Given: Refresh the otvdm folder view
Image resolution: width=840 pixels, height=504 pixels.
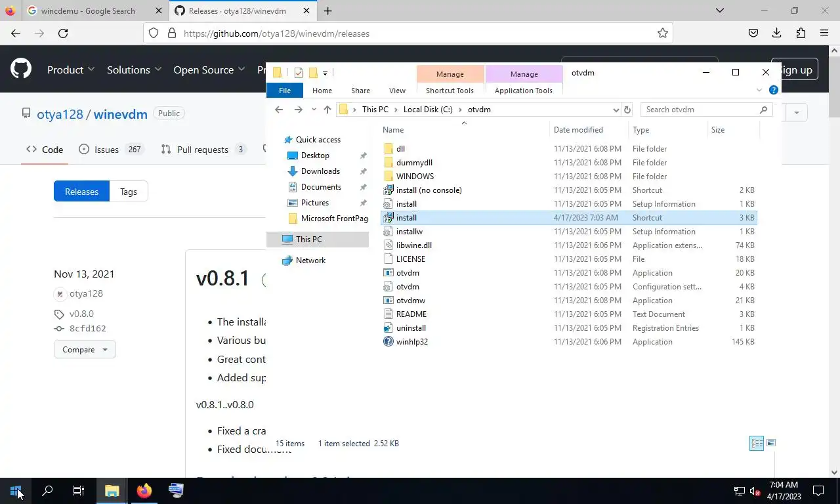Looking at the screenshot, I should coord(627,110).
